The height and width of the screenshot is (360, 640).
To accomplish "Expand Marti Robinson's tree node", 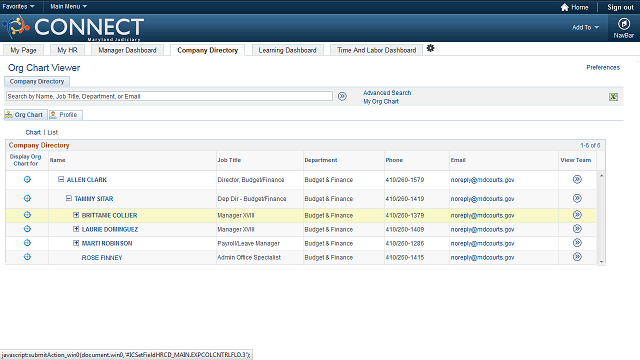I will pyautogui.click(x=76, y=243).
